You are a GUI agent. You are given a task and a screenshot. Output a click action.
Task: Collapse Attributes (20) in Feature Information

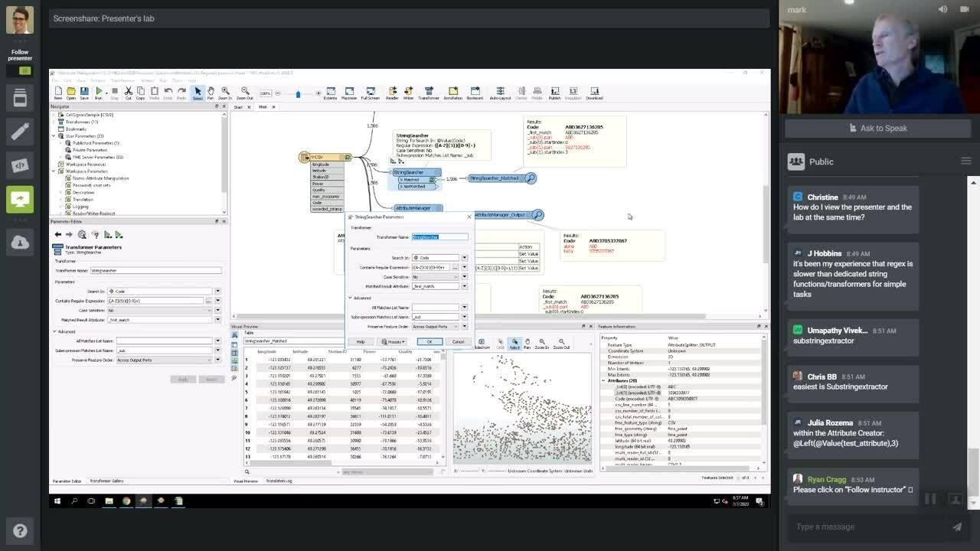click(x=603, y=380)
